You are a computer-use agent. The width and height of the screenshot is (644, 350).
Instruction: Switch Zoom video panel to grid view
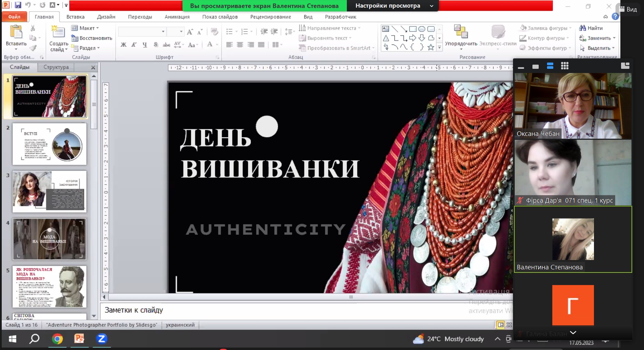click(564, 66)
